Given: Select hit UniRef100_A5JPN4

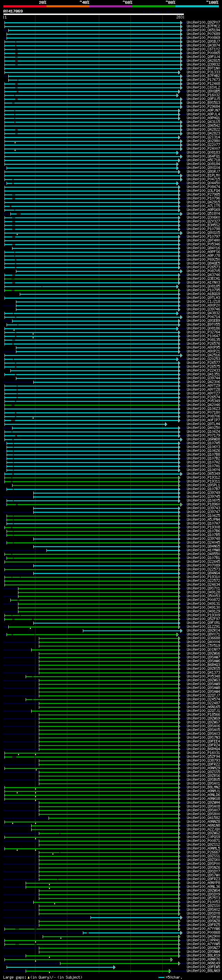Looking at the screenshot, I should click(x=203, y=519).
